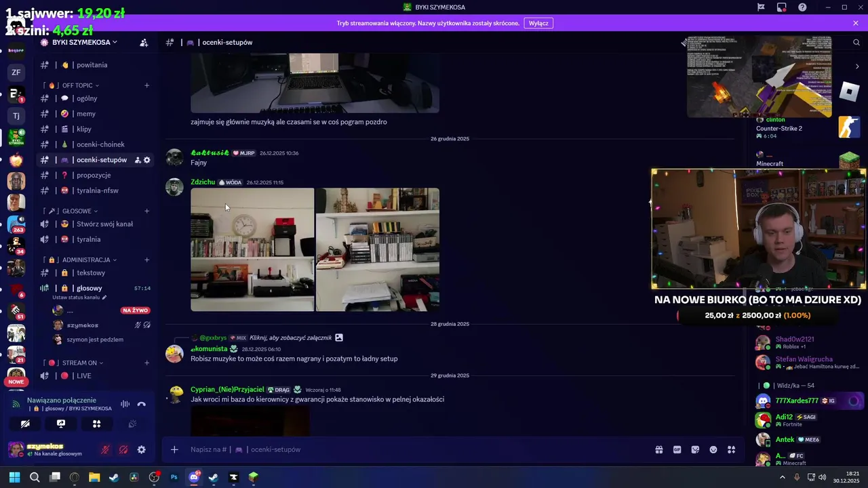Open the LIVE voice channel
This screenshot has height=488, width=868.
[x=96, y=375]
